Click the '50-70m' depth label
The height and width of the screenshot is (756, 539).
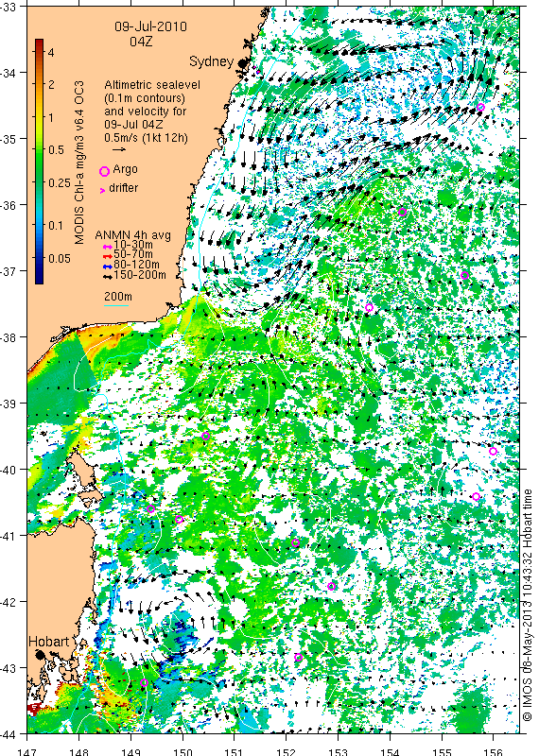click(x=133, y=254)
